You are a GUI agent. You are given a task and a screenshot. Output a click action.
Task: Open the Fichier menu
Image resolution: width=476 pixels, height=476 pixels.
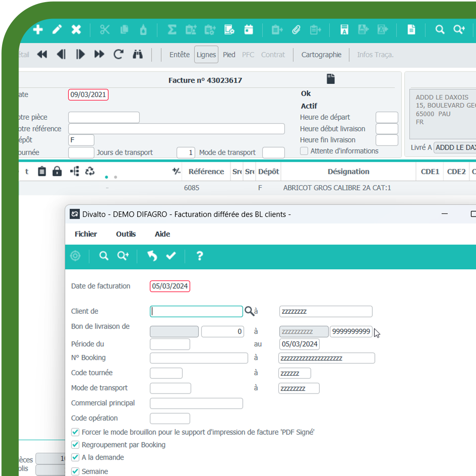[x=86, y=234]
